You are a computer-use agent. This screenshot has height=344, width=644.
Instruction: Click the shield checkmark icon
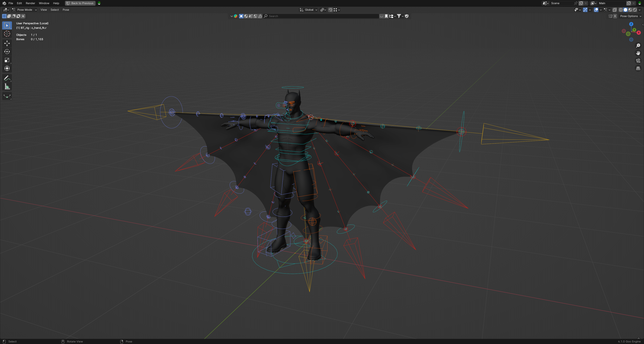tap(407, 16)
